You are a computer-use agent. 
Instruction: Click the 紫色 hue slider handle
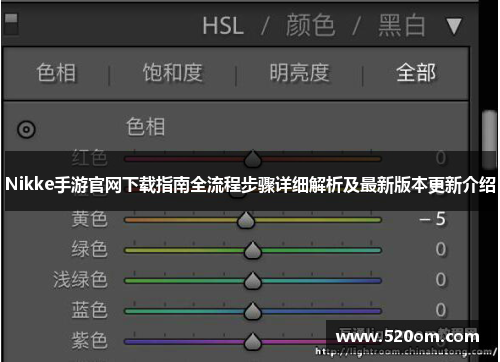[253, 341]
